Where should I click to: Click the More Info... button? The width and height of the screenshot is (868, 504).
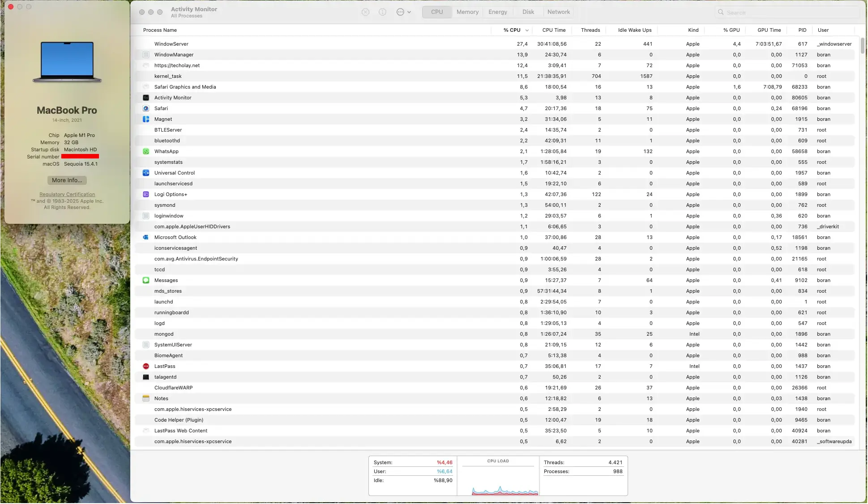pyautogui.click(x=67, y=180)
